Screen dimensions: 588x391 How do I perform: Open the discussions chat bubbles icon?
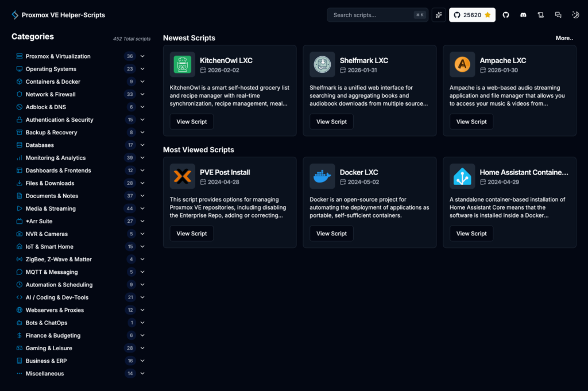558,15
